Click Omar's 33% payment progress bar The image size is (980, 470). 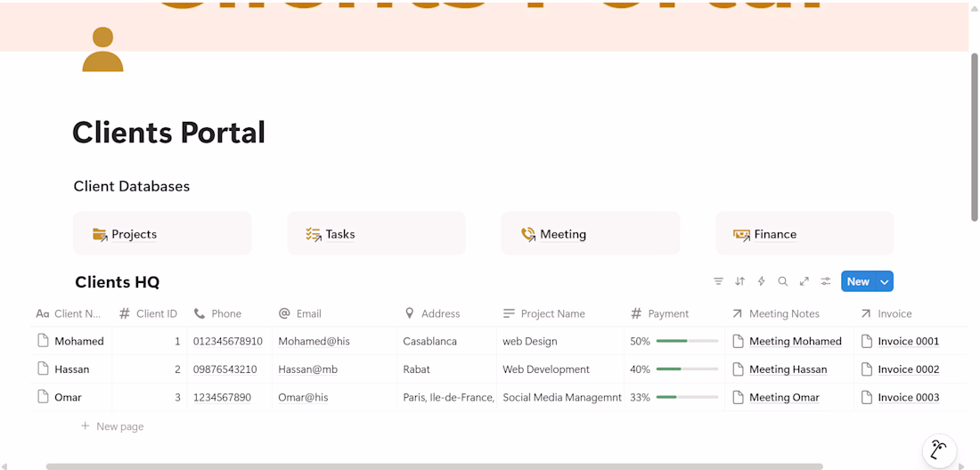(x=687, y=398)
